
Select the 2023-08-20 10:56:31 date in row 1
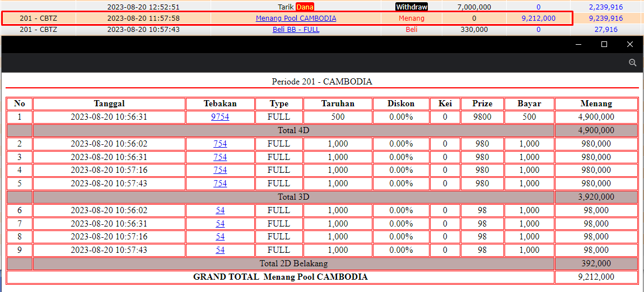(109, 117)
